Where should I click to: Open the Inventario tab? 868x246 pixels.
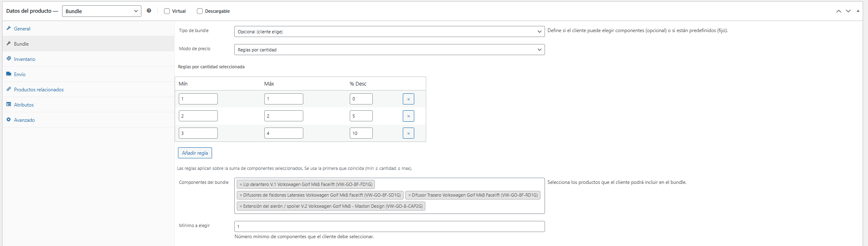pyautogui.click(x=88, y=59)
